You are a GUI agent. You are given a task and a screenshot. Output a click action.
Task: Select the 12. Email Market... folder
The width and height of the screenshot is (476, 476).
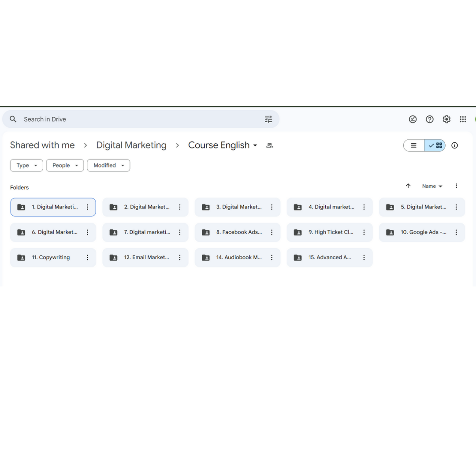(x=145, y=257)
